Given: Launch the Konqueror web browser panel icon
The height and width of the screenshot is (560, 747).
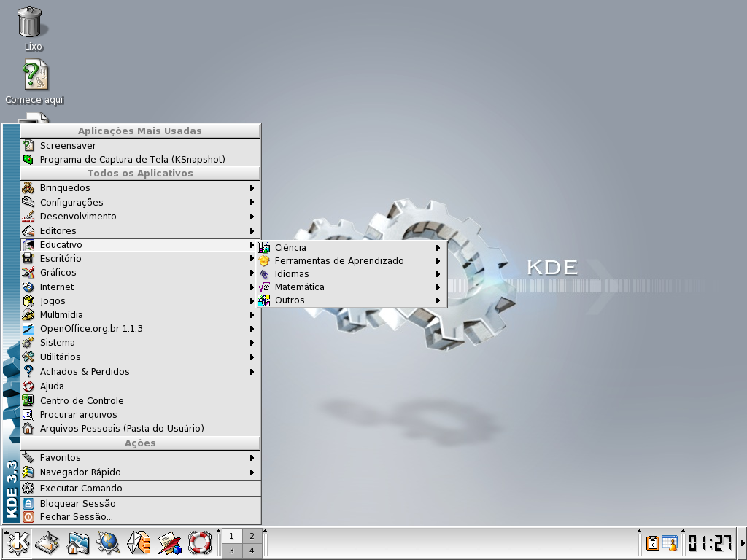Looking at the screenshot, I should (x=108, y=542).
